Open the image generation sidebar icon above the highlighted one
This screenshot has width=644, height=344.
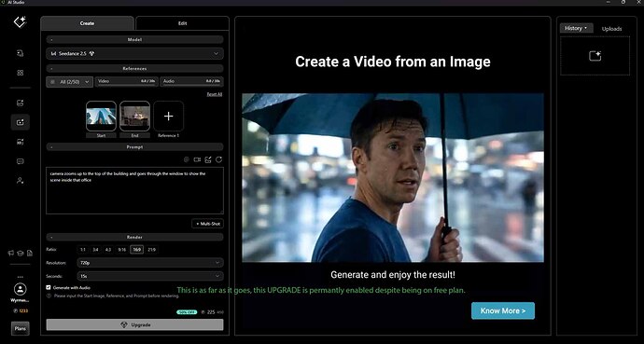coord(20,103)
